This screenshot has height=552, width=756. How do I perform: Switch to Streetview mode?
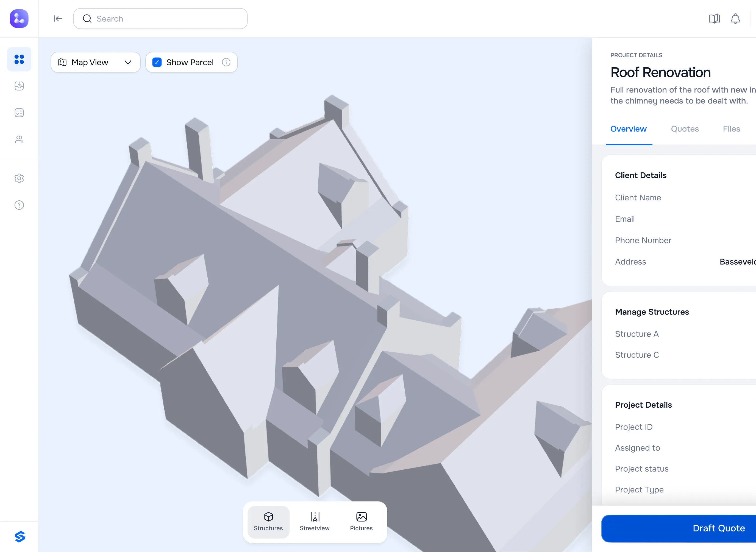(314, 521)
